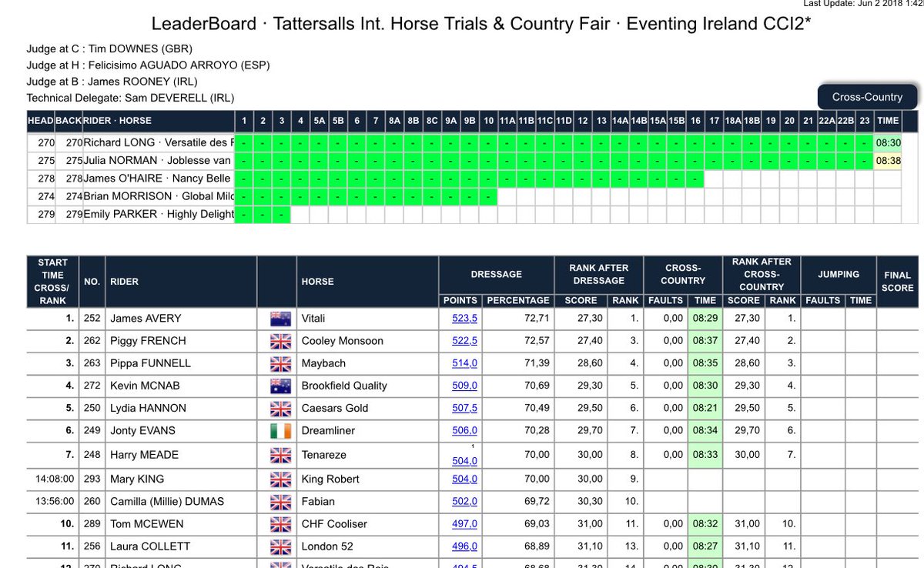This screenshot has height=568, width=924.
Task: Click James O'HAIRE's tracker row name
Action: coord(159,179)
